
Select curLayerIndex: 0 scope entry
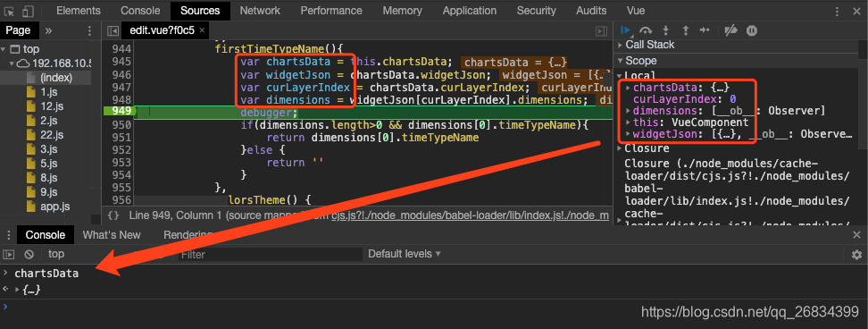[684, 99]
